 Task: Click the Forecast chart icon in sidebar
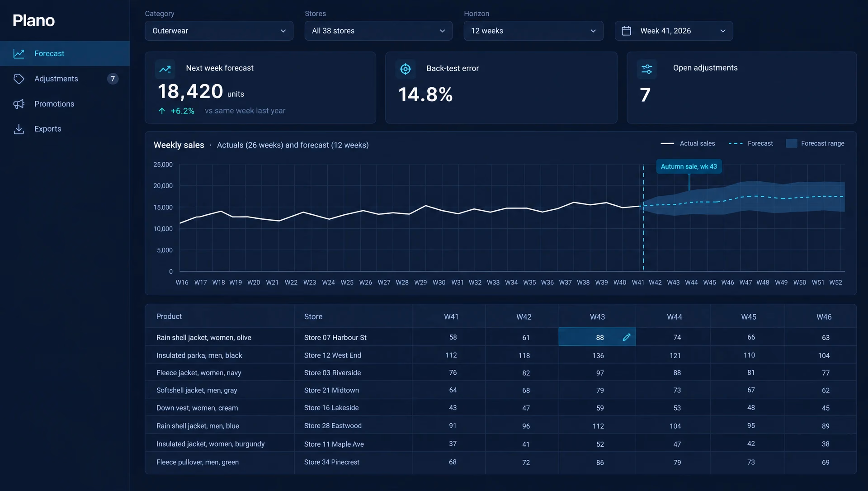click(19, 53)
